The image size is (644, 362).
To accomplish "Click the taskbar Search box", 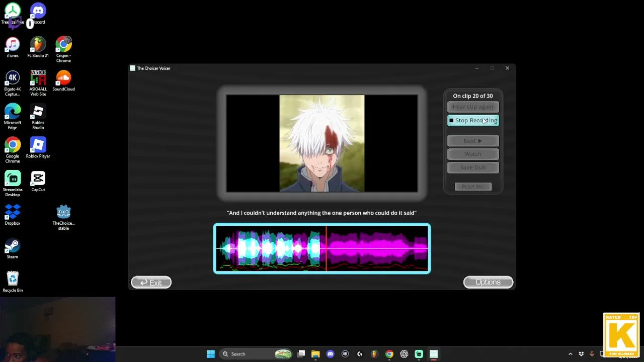I will click(257, 354).
